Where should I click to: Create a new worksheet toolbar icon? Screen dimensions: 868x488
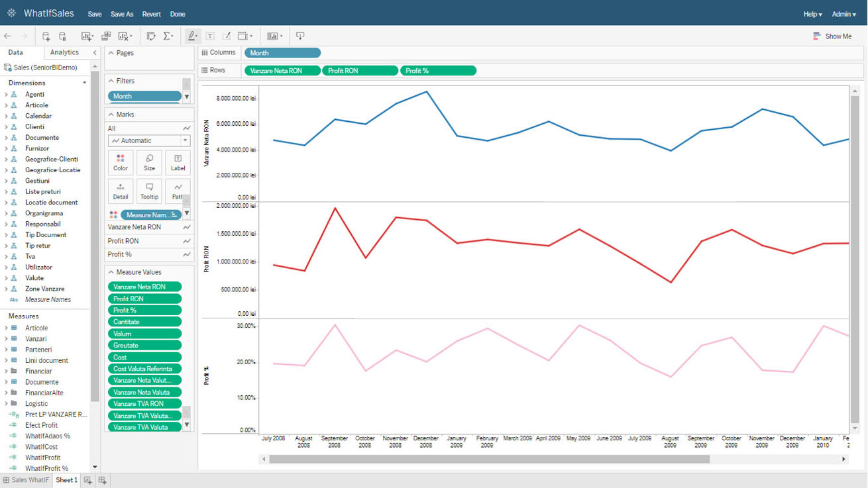87,36
